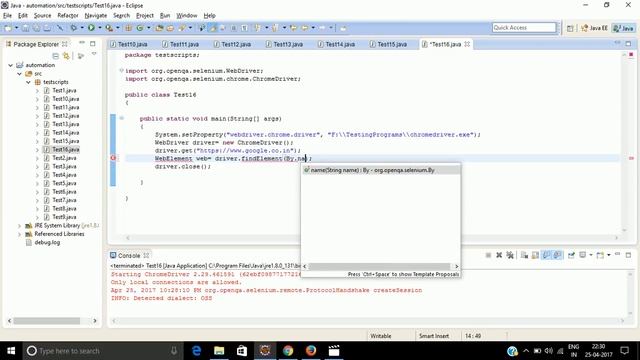Open the Navigate menu
The image size is (640, 360).
[96, 16]
